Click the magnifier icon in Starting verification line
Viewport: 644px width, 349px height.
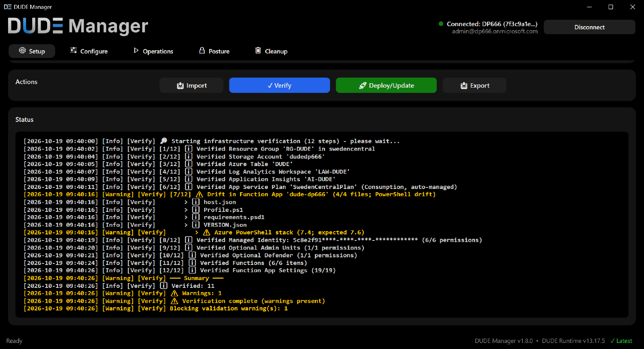pyautogui.click(x=163, y=141)
